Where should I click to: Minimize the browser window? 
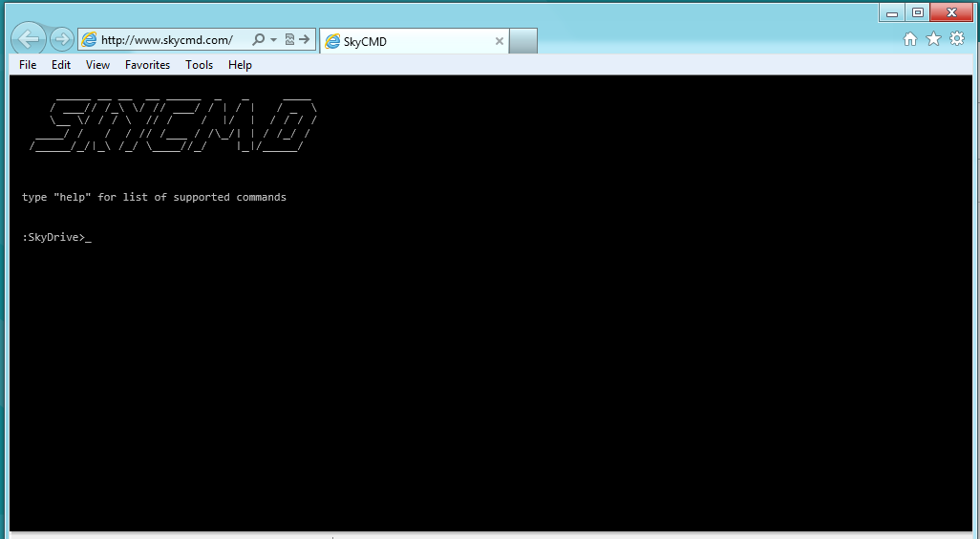[892, 13]
